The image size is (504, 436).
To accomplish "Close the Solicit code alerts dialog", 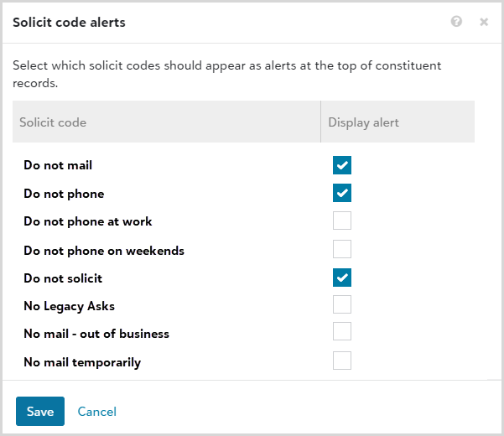I will [x=484, y=22].
